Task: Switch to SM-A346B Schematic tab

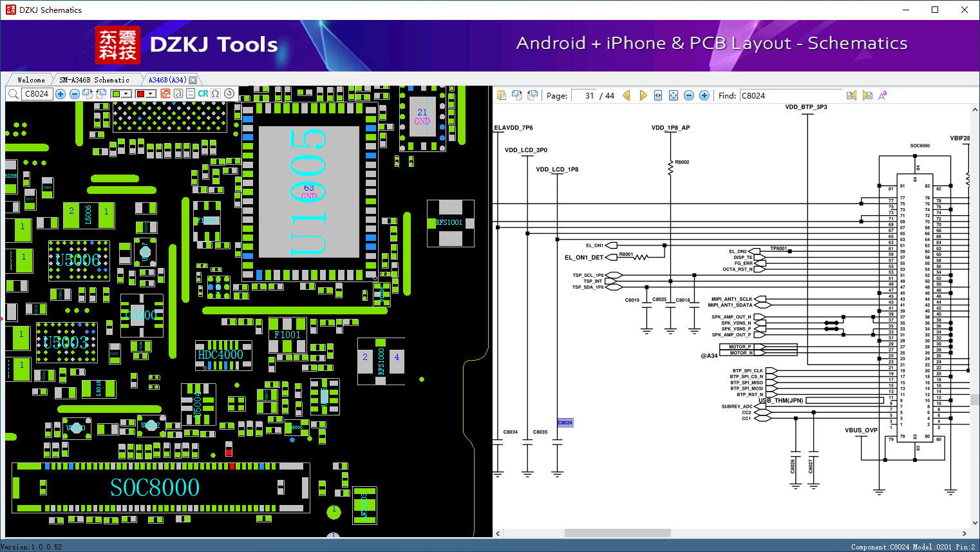Action: point(95,80)
